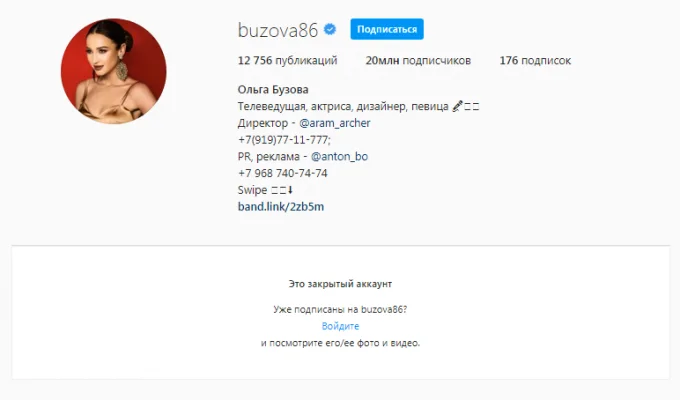
Task: Open the @aram_archer profile link
Action: 335,123
